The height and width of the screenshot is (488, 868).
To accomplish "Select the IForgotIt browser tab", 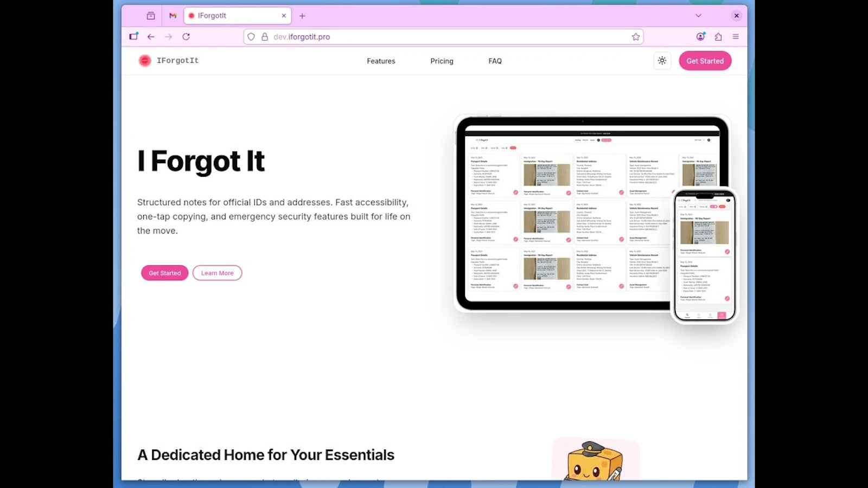I will (x=238, y=16).
